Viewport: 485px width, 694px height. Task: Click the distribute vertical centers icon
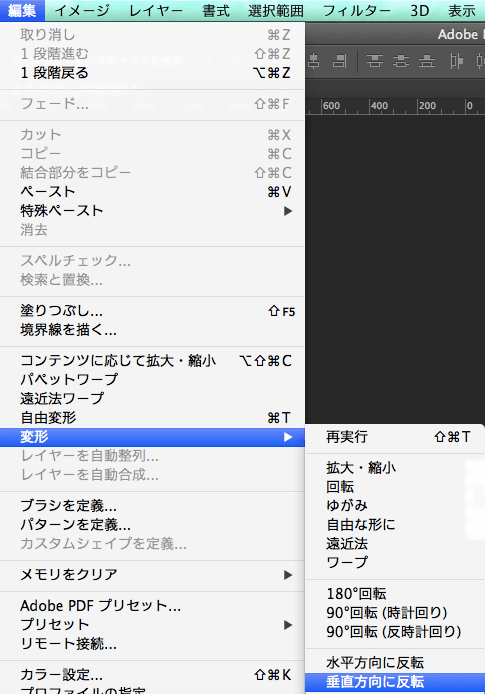click(x=401, y=61)
